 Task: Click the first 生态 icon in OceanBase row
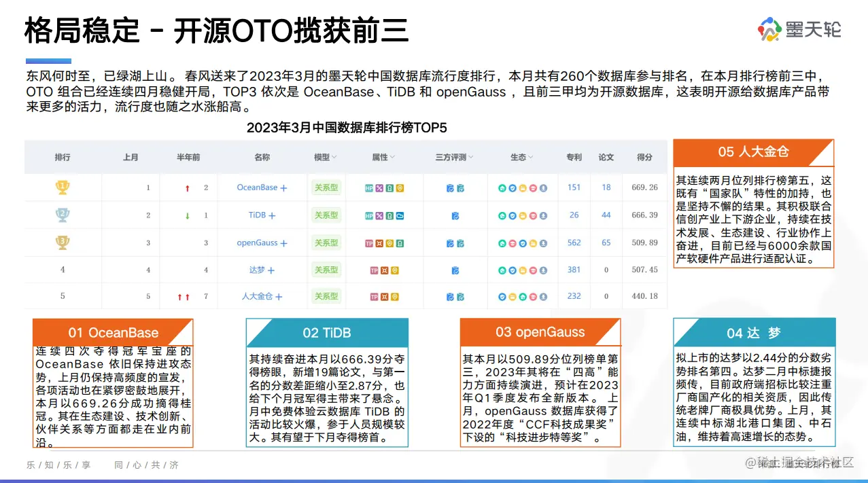[502, 188]
